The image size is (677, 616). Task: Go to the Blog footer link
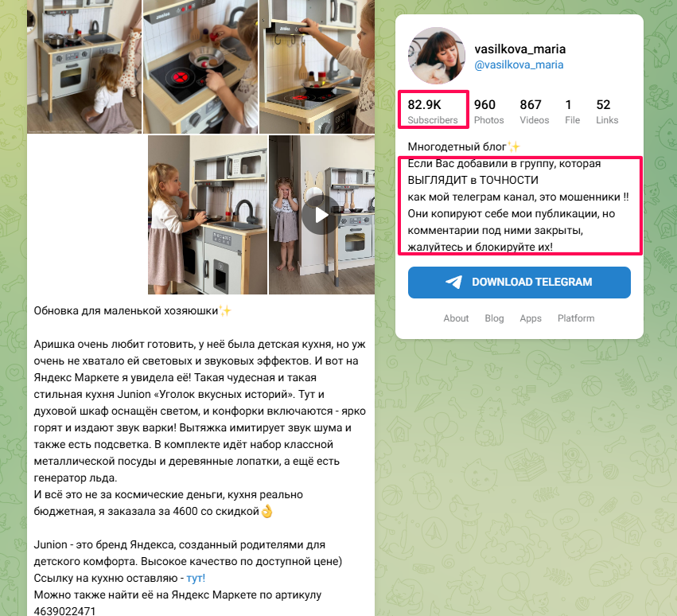(494, 318)
